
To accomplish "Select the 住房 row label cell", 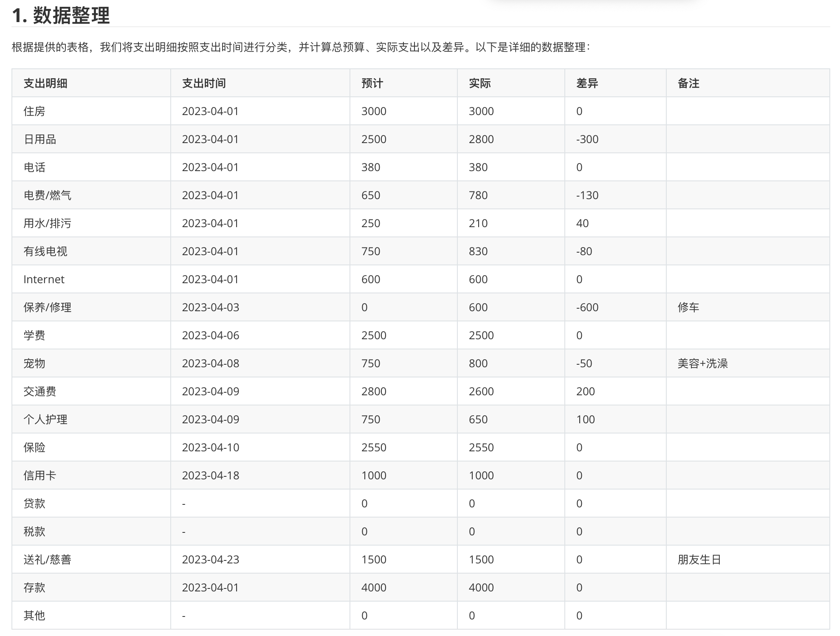I will point(34,111).
